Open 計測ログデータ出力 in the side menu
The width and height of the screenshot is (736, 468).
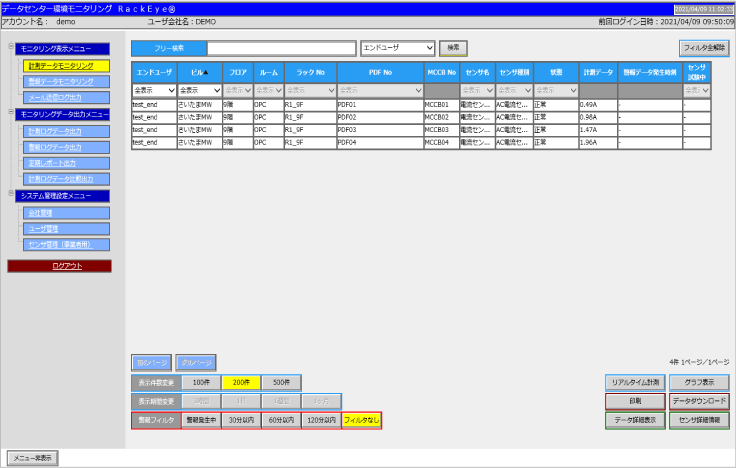tap(66, 131)
